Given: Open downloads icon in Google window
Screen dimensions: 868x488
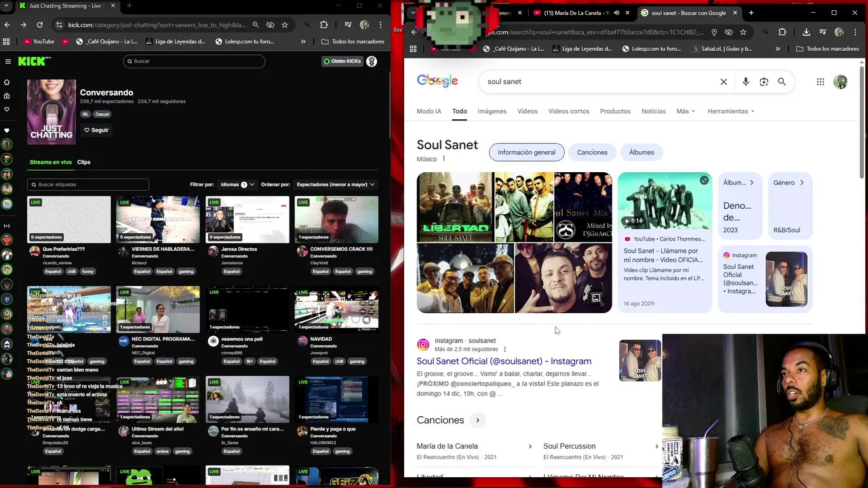Looking at the screenshot, I should coord(806,32).
